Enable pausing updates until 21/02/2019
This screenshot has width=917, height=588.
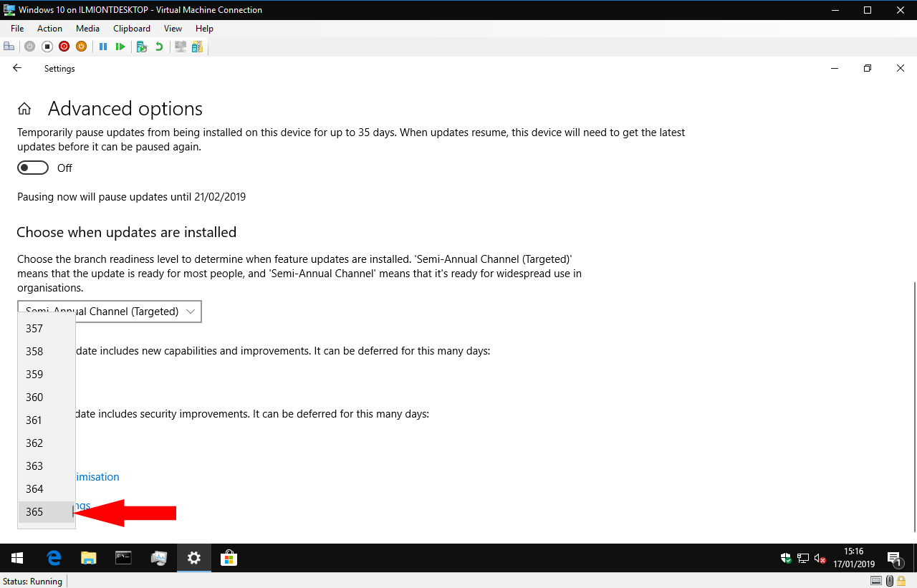(32, 167)
